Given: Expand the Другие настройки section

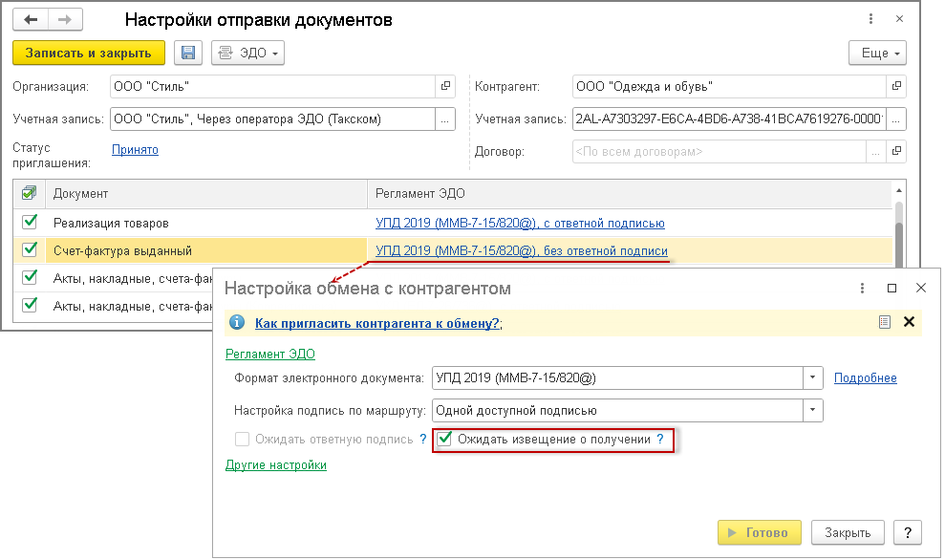Looking at the screenshot, I should click(x=276, y=465).
